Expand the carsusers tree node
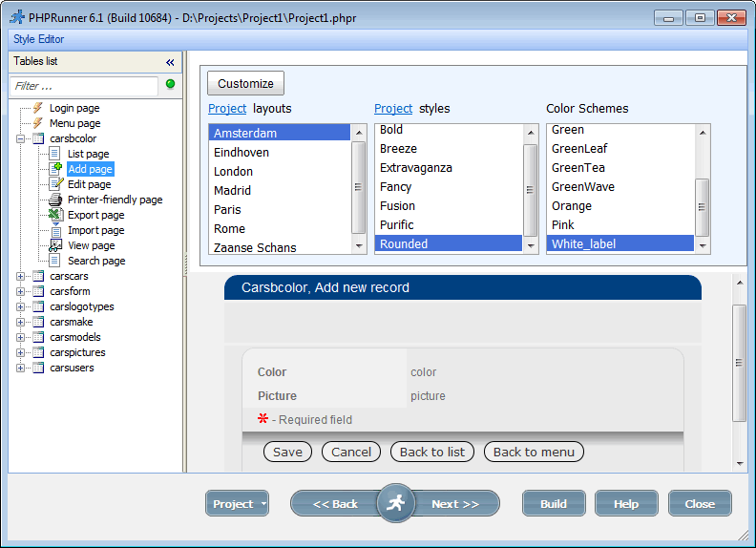The image size is (756, 548). [20, 369]
